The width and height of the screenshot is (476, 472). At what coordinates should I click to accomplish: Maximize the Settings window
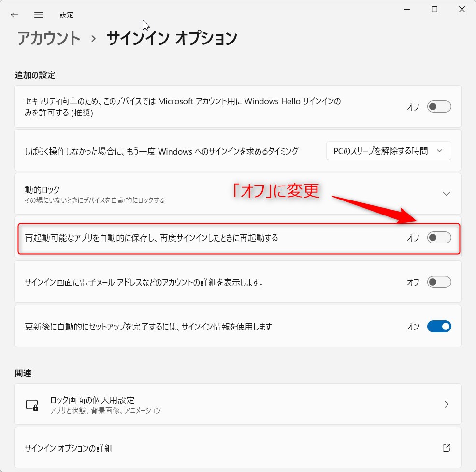tap(434, 9)
